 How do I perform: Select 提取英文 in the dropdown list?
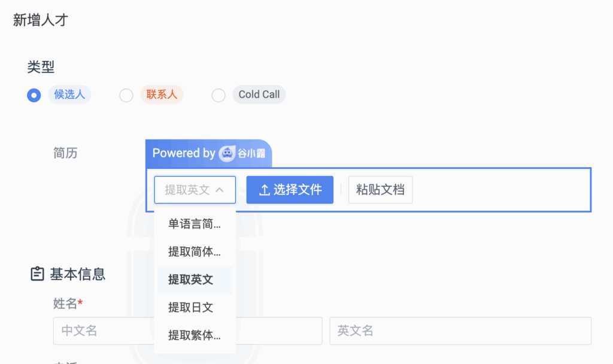point(195,280)
